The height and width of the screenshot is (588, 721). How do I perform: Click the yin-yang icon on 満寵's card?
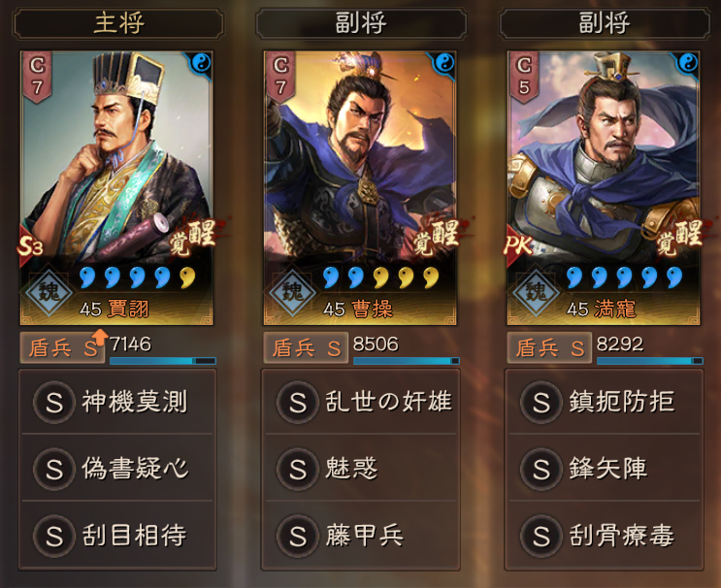(688, 62)
